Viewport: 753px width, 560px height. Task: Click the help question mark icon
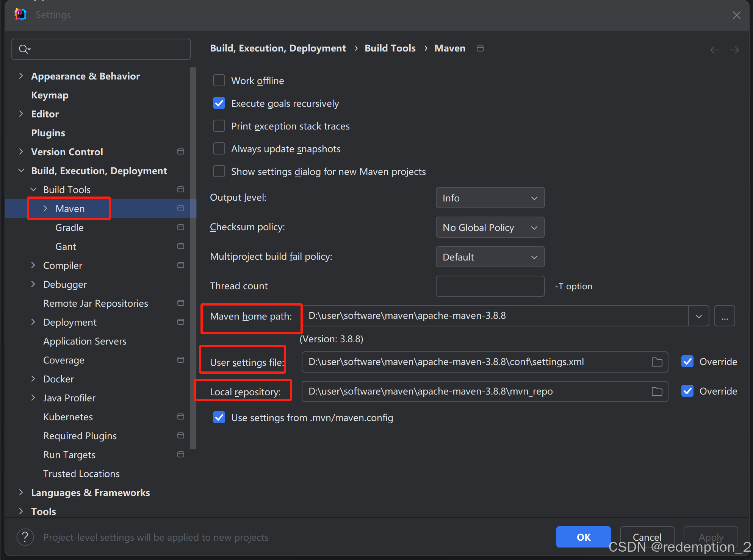(25, 537)
